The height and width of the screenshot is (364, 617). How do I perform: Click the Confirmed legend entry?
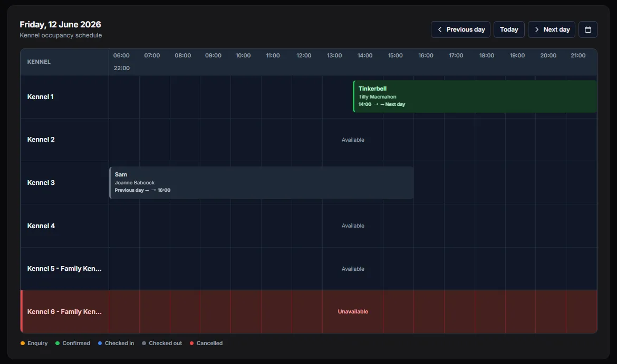[72, 343]
